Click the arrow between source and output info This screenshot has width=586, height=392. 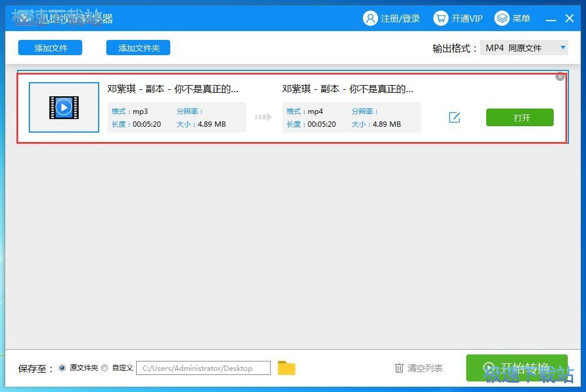(x=263, y=117)
